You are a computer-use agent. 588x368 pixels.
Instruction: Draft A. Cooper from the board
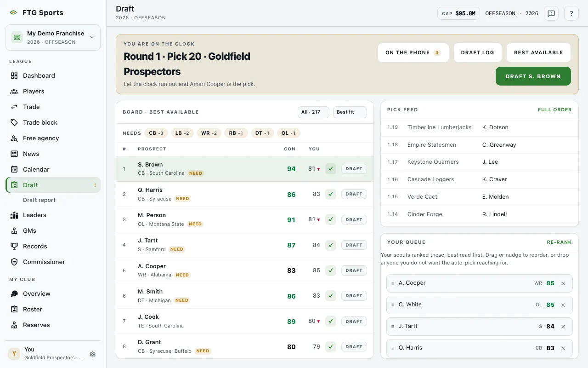point(354,270)
